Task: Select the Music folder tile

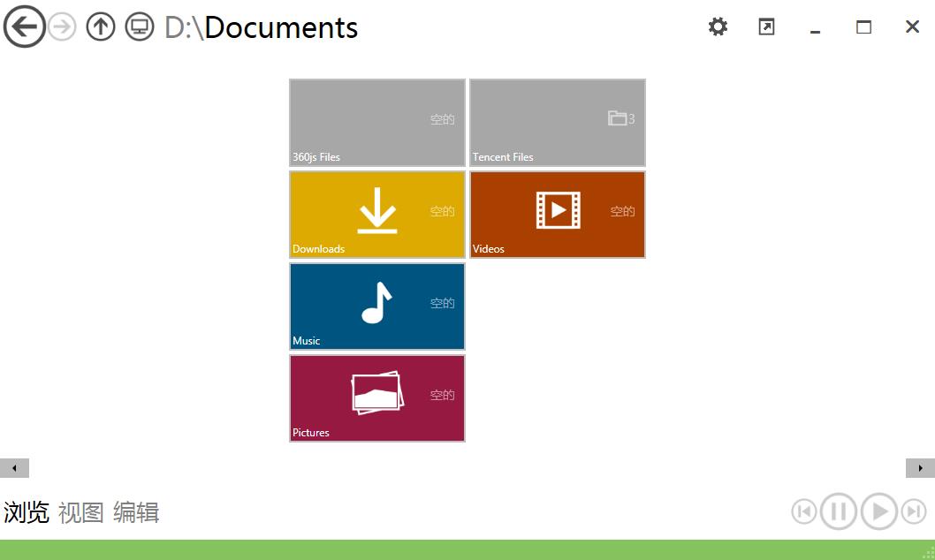Action: pos(377,306)
